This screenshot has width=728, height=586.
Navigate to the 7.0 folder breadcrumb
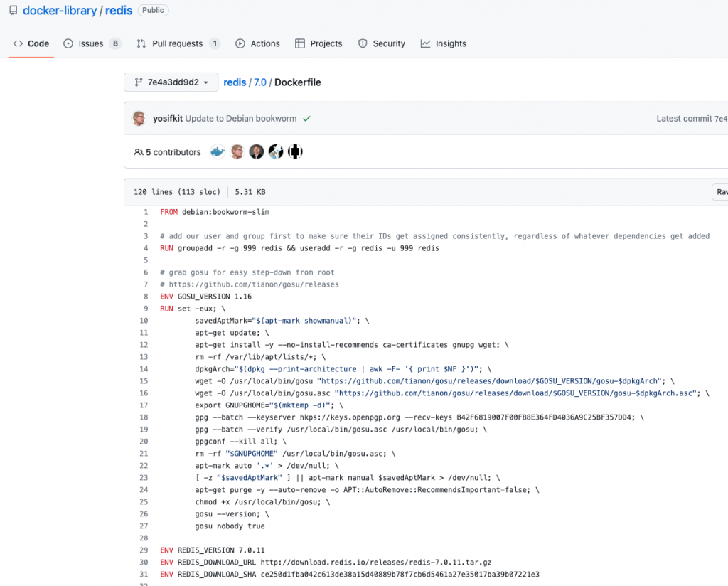coord(260,82)
